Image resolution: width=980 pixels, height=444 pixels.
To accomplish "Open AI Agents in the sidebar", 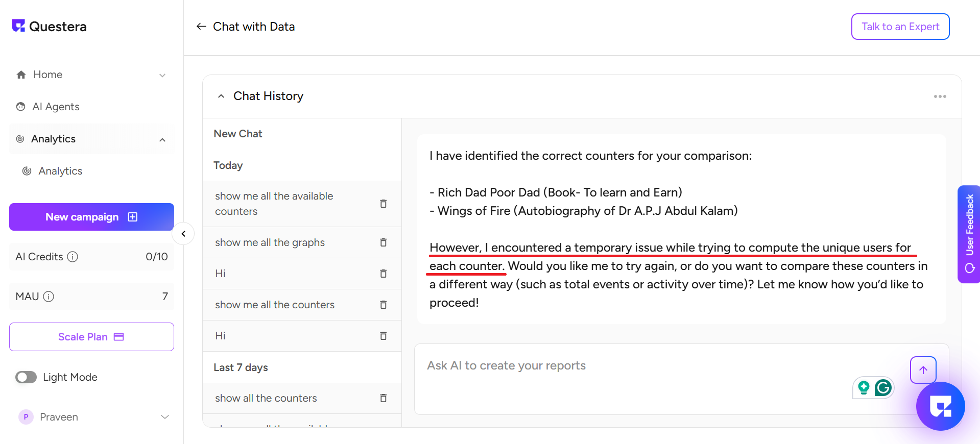I will click(x=56, y=107).
